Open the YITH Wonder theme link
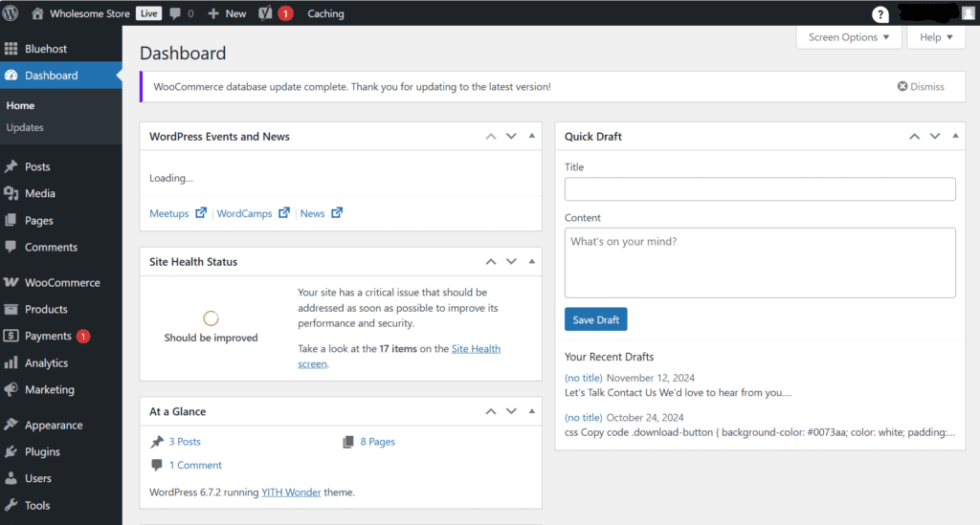This screenshot has width=980, height=525. click(x=291, y=492)
